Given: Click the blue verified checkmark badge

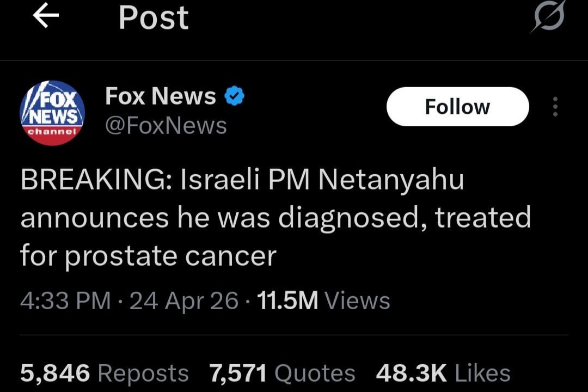Looking at the screenshot, I should click(x=235, y=96).
